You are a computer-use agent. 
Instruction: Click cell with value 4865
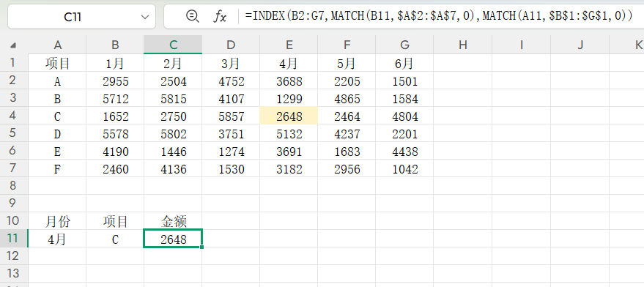click(347, 99)
